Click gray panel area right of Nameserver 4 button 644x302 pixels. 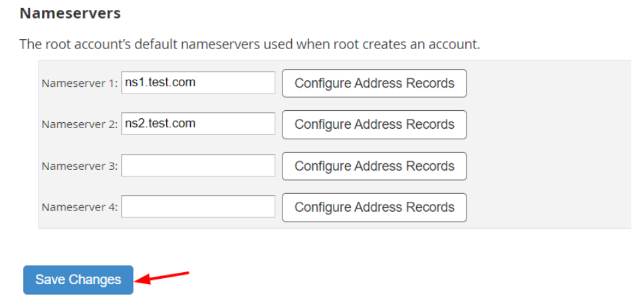[x=548, y=207]
